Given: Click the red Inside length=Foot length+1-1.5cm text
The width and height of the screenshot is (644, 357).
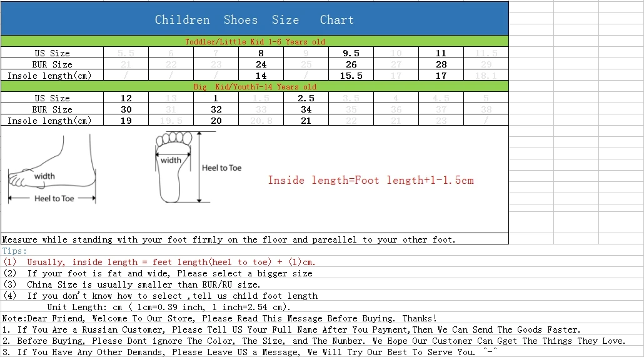Looking at the screenshot, I should pos(371,180).
